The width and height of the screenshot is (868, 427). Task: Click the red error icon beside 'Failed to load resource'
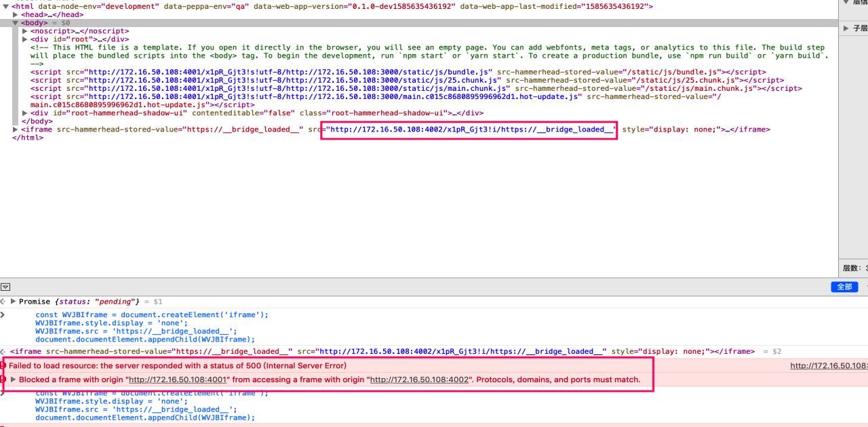[x=3, y=366]
